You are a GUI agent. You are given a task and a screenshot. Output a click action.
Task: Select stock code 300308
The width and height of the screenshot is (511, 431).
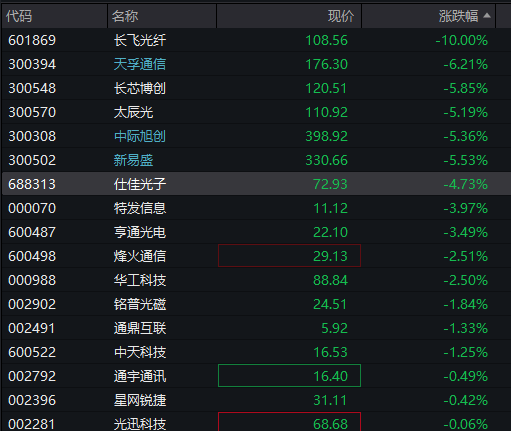click(x=32, y=136)
